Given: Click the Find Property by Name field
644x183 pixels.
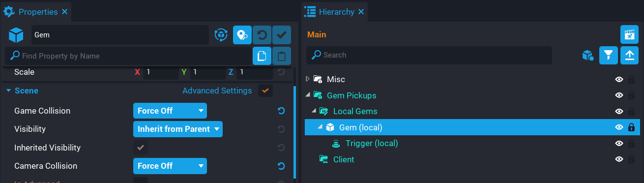Looking at the screenshot, I should pos(128,56).
